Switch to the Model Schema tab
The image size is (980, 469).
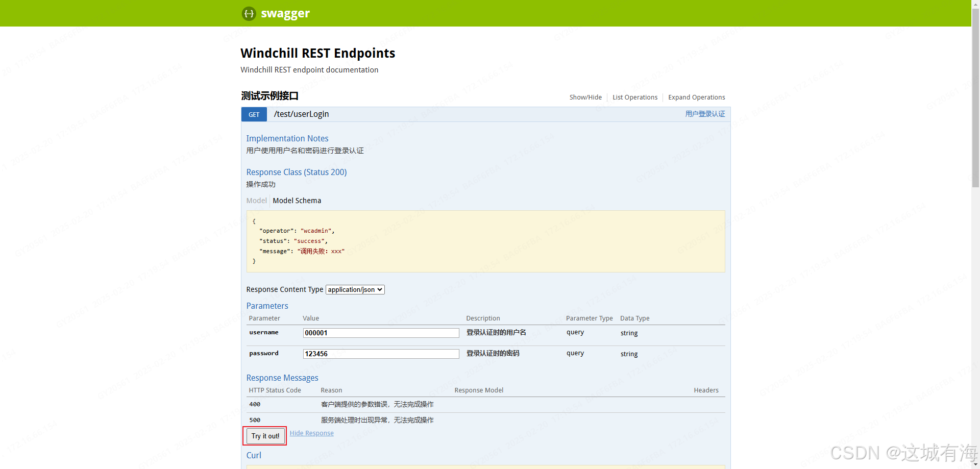pos(297,201)
